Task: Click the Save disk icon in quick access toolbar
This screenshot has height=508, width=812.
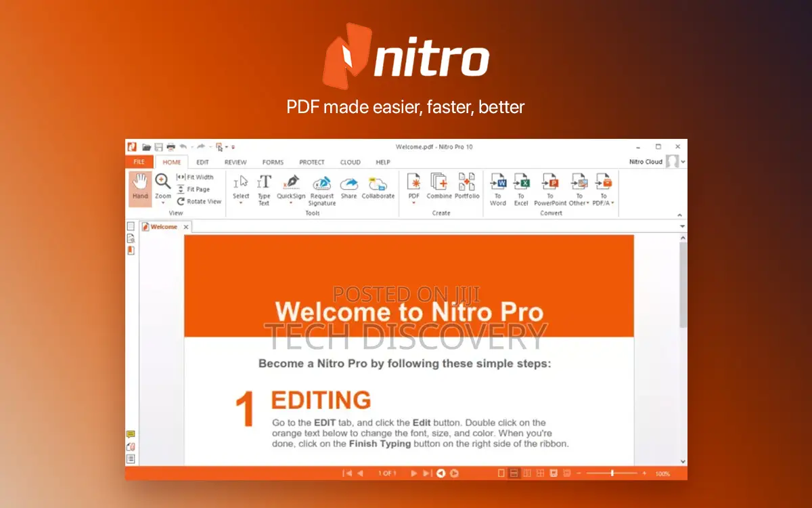Action: tap(158, 147)
